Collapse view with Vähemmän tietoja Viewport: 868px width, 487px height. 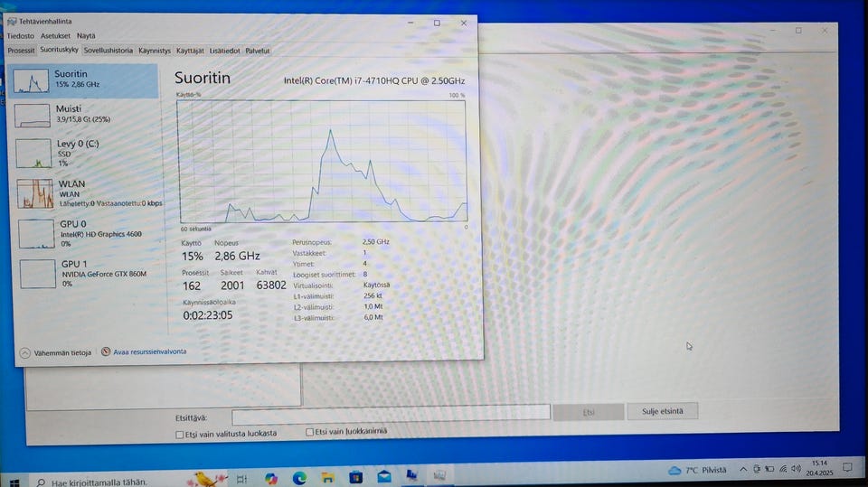55,352
